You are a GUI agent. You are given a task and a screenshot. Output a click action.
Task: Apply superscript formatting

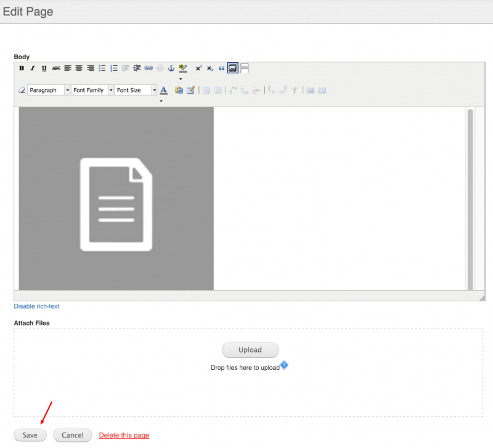pos(198,68)
